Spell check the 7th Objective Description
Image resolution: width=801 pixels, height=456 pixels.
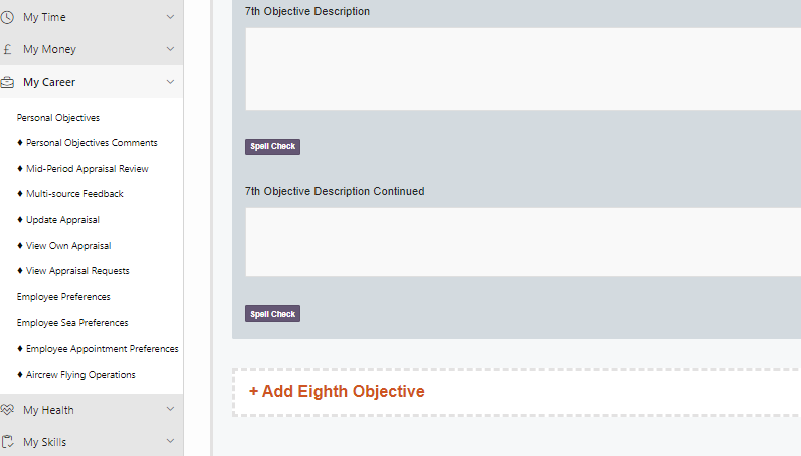pyautogui.click(x=272, y=147)
